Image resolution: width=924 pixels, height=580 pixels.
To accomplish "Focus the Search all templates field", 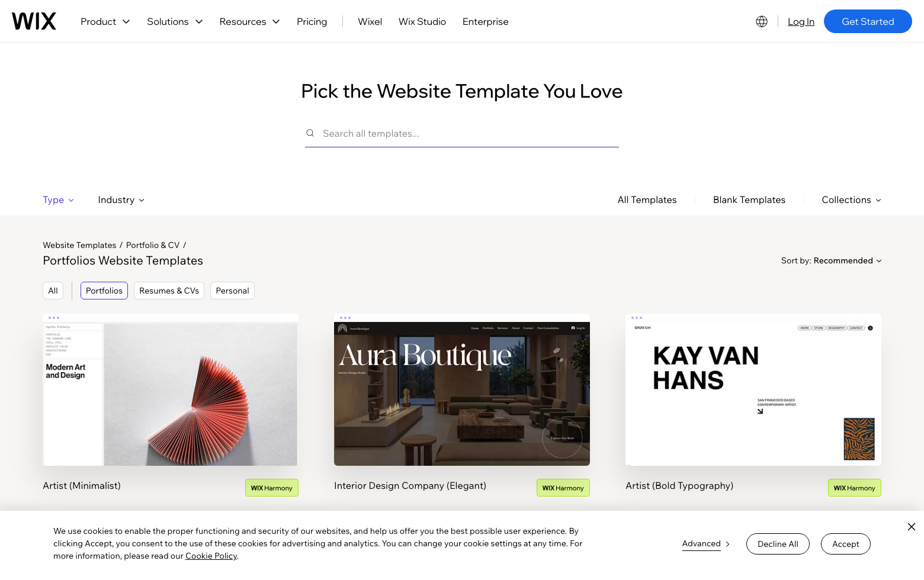I will [462, 134].
